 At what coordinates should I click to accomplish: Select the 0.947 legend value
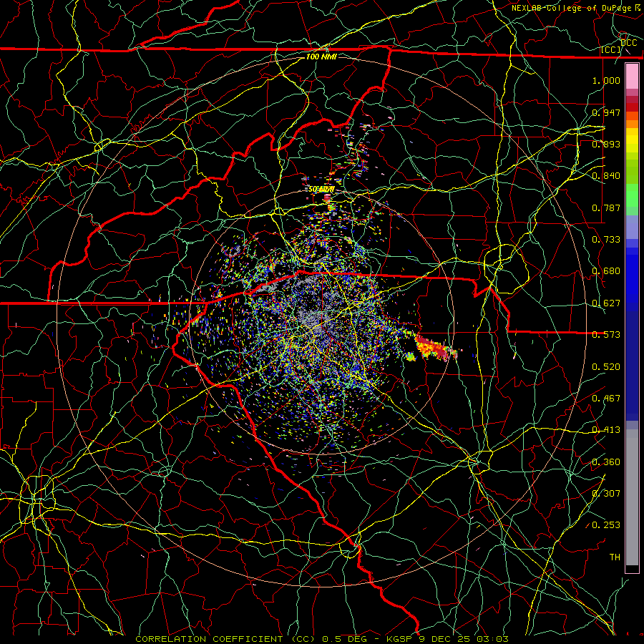click(606, 112)
